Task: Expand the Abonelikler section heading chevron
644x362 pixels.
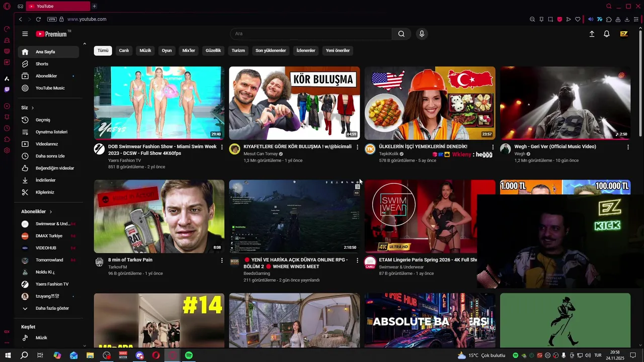Action: click(51, 212)
